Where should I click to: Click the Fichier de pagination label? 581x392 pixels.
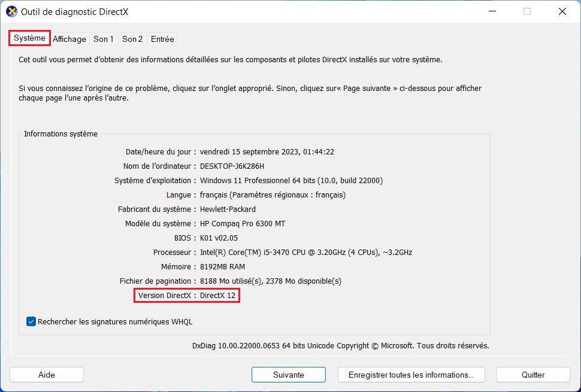158,281
